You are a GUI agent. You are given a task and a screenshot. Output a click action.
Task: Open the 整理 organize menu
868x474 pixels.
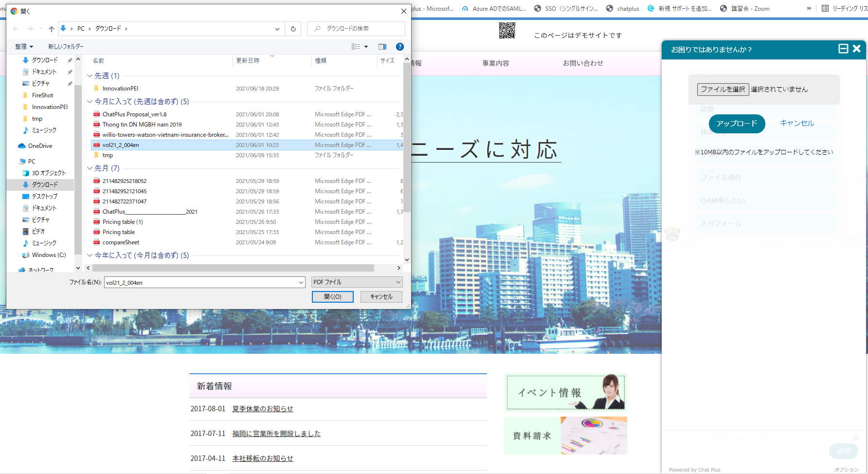tap(24, 47)
